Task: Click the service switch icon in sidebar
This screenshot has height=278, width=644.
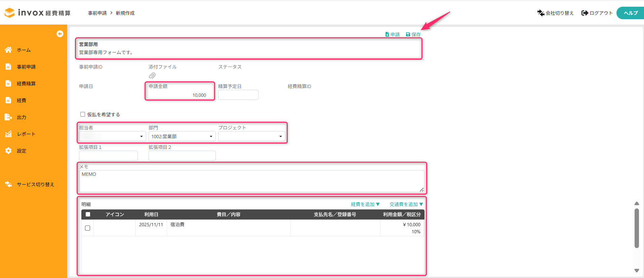Action: click(x=8, y=184)
